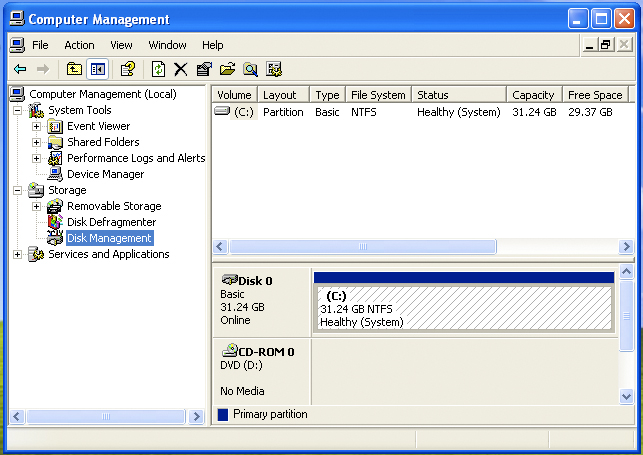Click the Delete X toolbar icon
This screenshot has height=455, width=643.
click(180, 69)
